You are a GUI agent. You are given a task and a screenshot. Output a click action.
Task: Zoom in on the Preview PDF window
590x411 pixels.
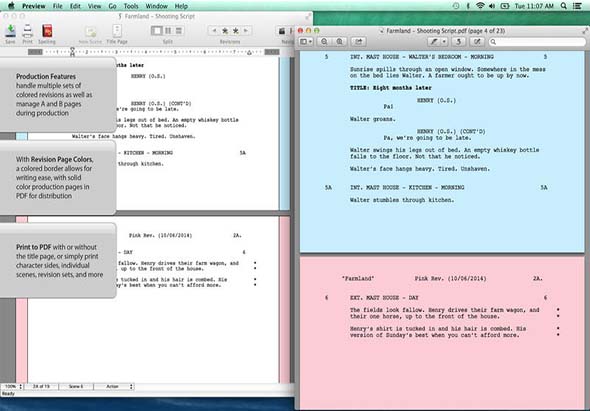tap(339, 42)
